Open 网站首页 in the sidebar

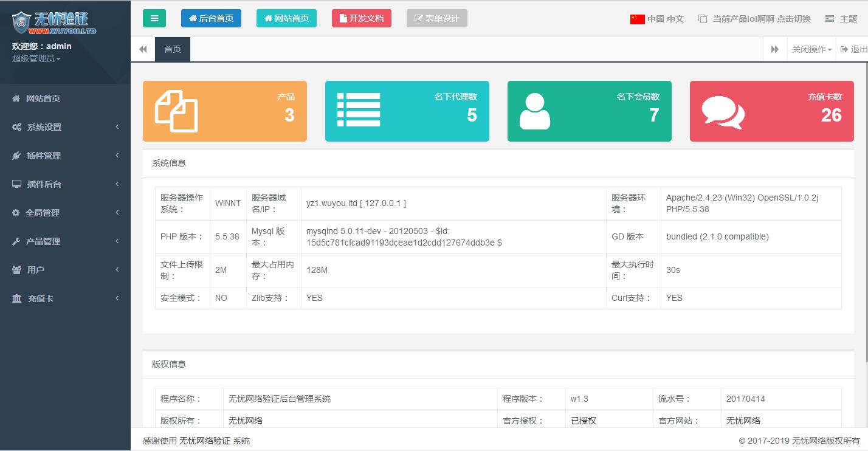point(43,98)
